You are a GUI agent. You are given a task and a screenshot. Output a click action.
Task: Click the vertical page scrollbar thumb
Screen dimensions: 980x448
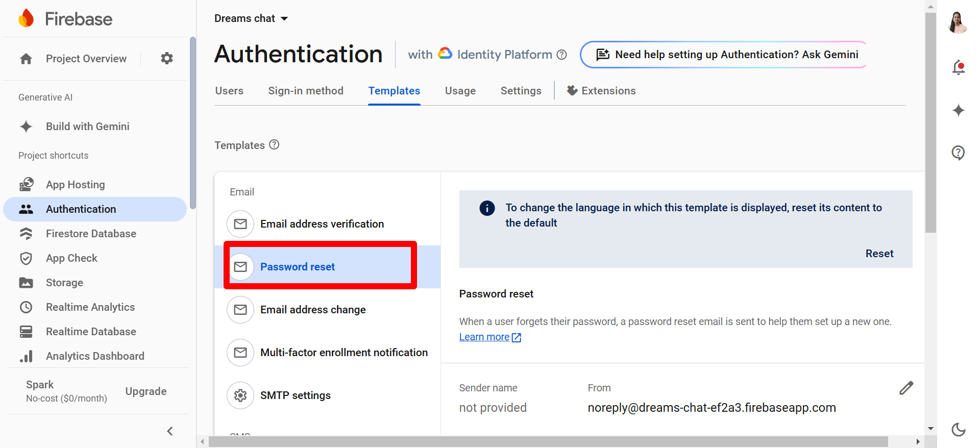pos(930,122)
